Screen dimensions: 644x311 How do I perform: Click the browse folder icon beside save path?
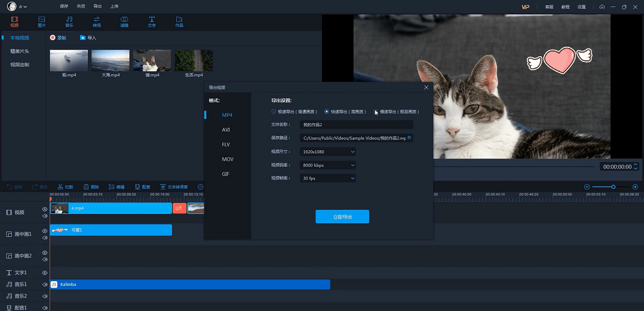410,138
